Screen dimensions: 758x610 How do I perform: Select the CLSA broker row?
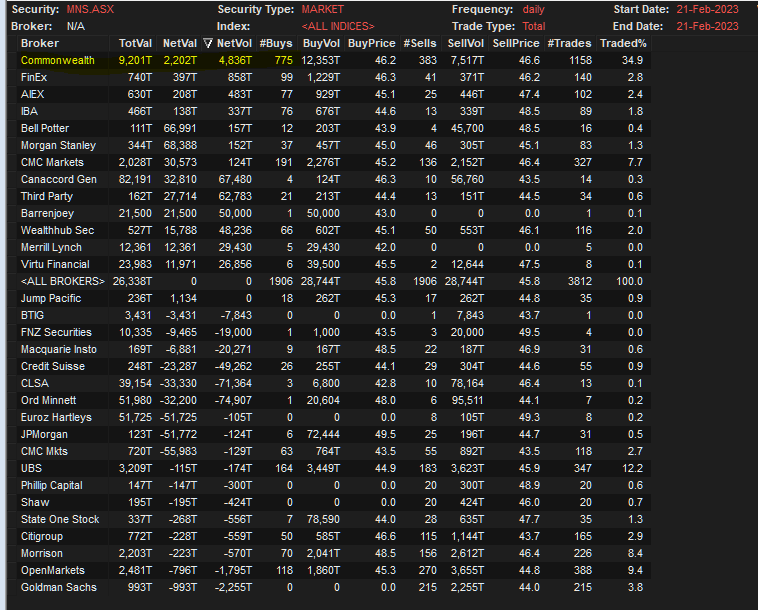(x=334, y=383)
